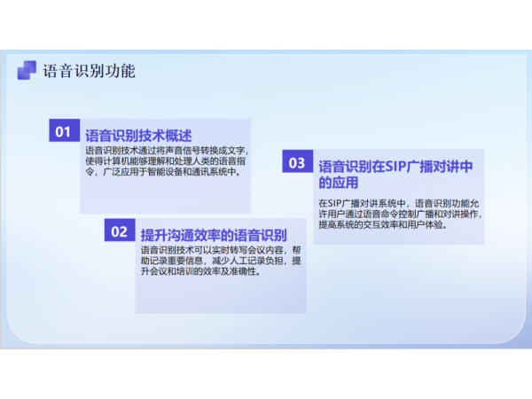This screenshot has height=399, width=532.
Task: Select the heading 提升沟通效率的语音识别
Action: point(213,235)
